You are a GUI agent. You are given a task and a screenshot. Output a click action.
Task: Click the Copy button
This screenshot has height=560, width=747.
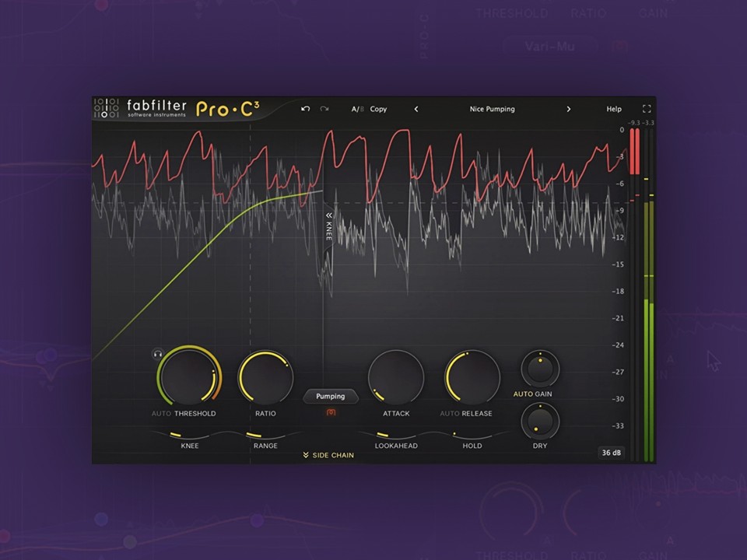tap(378, 109)
